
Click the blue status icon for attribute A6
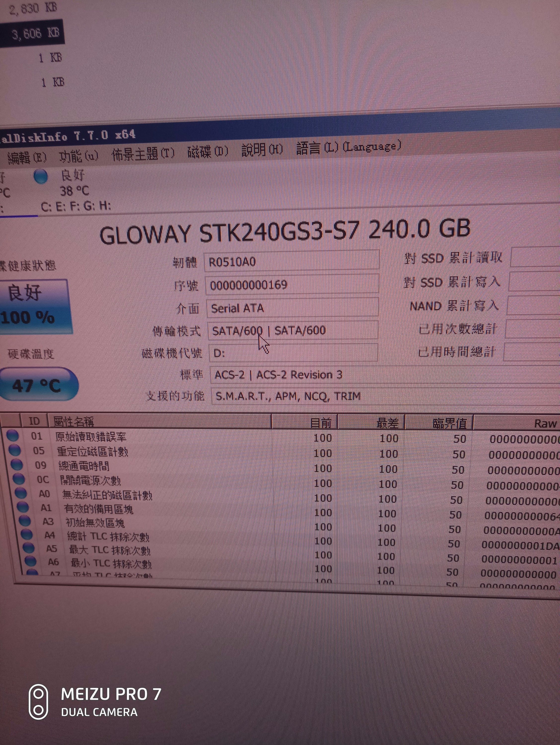(31, 561)
